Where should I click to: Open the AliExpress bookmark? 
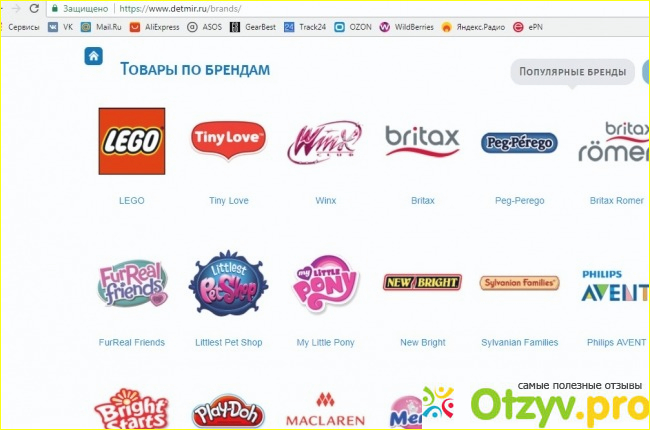(x=154, y=27)
